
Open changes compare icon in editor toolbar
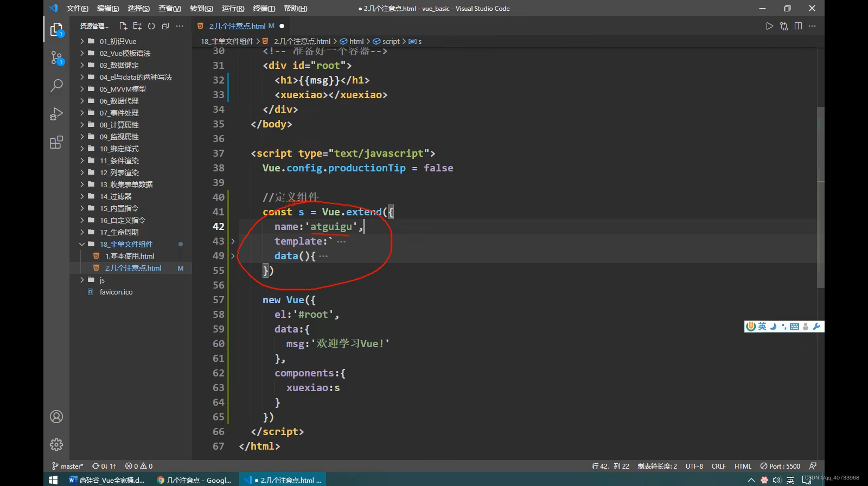point(784,26)
